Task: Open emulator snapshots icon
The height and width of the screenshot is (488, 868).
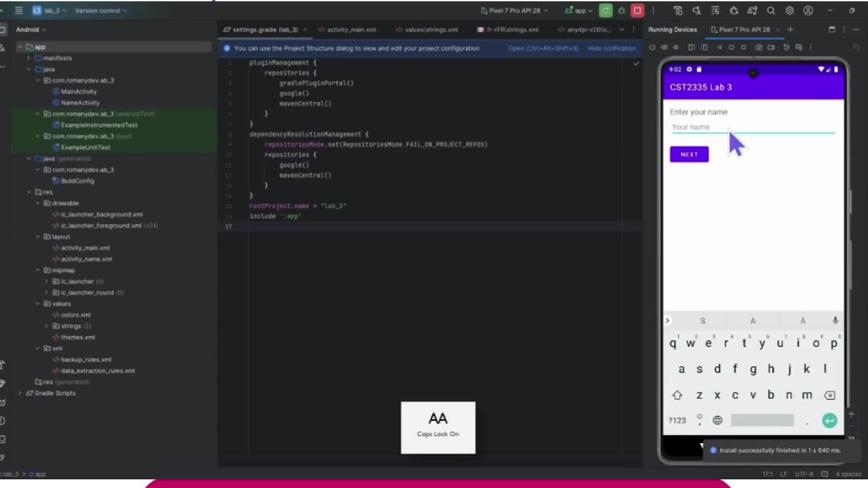Action: click(787, 47)
